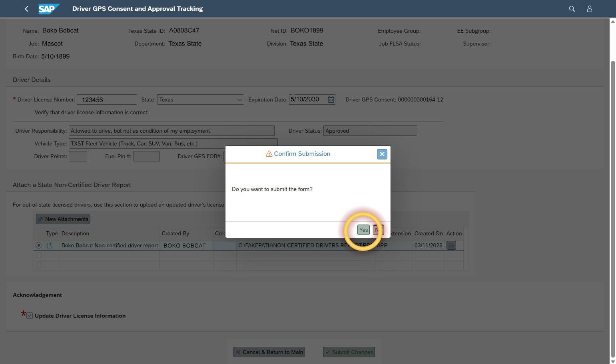
Task: Click the right-side page scrollbar
Action: pyautogui.click(x=612, y=180)
